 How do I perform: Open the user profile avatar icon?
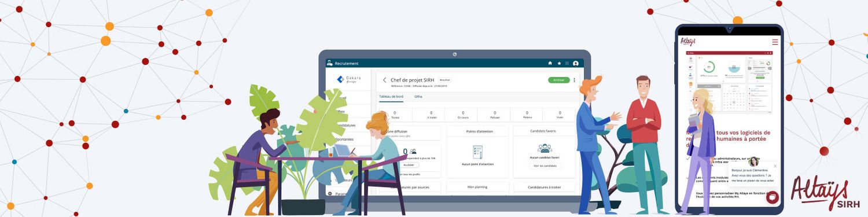[x=576, y=63]
